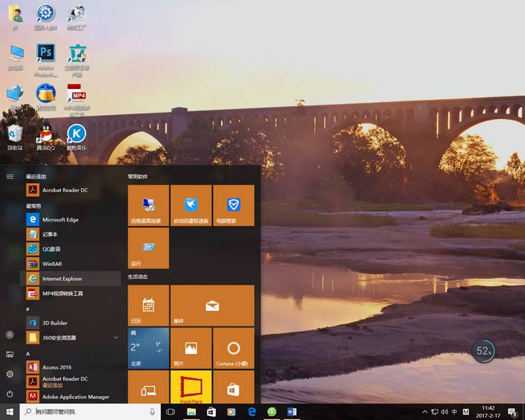Viewport: 525px width, 420px height.
Task: Open the Store icon in the taskbar
Action: click(x=211, y=412)
